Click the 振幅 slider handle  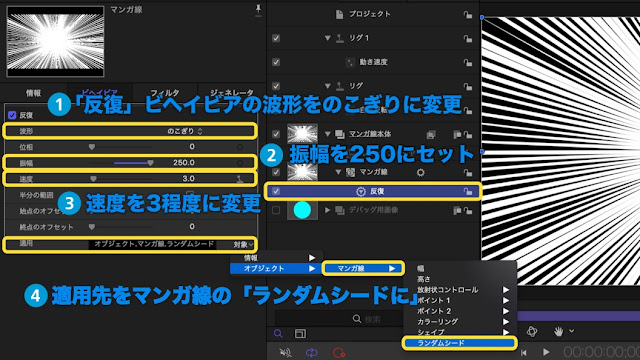coord(151,163)
